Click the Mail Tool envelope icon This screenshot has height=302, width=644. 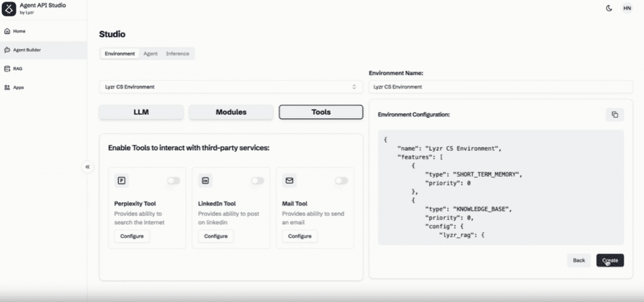click(x=289, y=181)
